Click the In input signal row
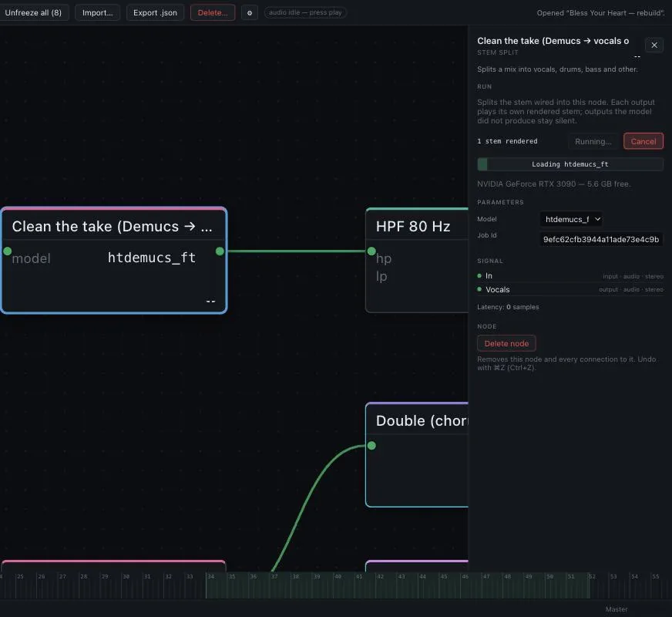This screenshot has height=617, width=672. tap(570, 275)
